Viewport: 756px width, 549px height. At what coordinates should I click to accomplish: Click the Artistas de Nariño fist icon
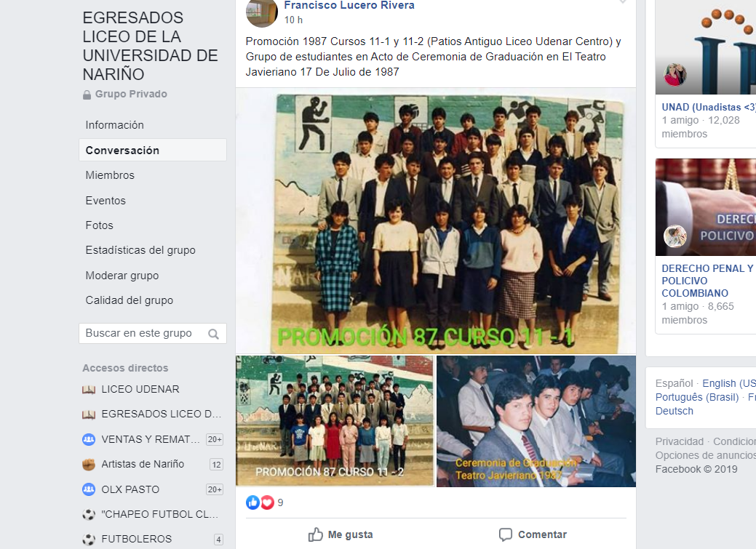click(89, 464)
